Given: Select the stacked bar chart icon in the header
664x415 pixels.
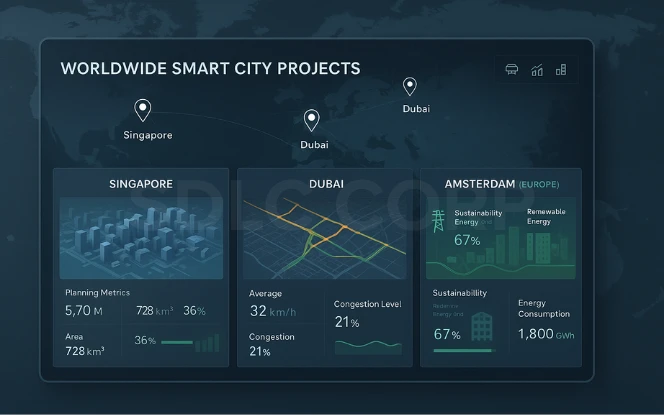Looking at the screenshot, I should (x=561, y=69).
